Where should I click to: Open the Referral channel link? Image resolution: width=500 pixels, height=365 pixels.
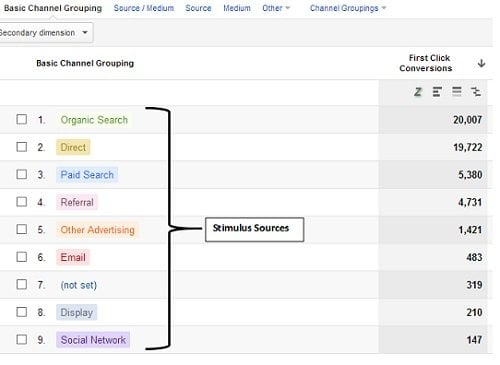(x=77, y=202)
